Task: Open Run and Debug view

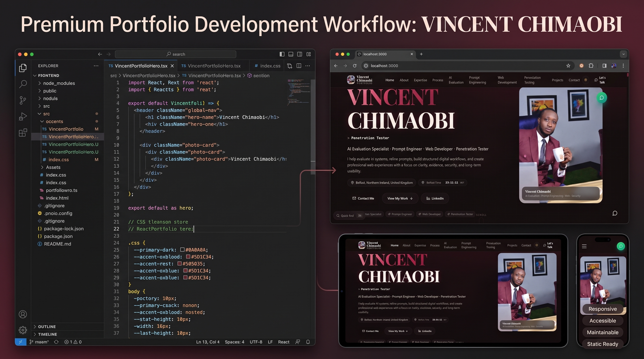Action: [23, 117]
